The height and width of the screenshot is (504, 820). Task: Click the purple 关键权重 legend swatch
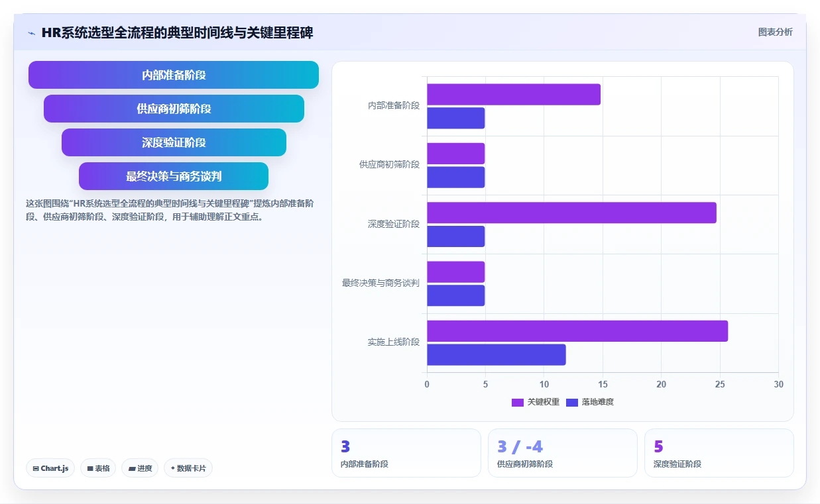pos(518,403)
